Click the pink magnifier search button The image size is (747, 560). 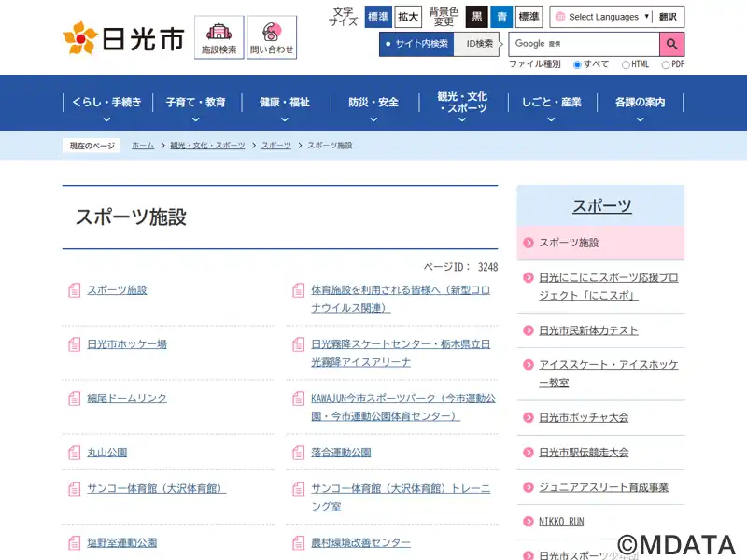pos(671,44)
